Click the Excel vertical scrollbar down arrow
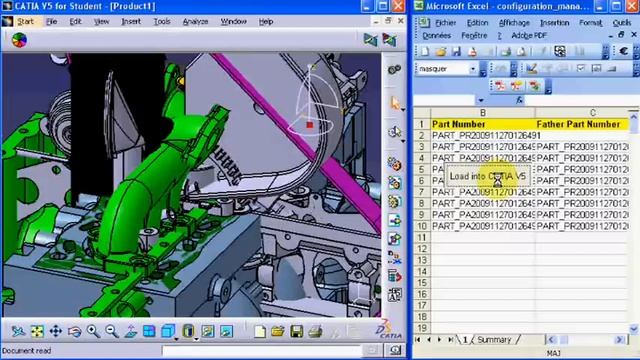The height and width of the screenshot is (360, 640). [x=633, y=328]
